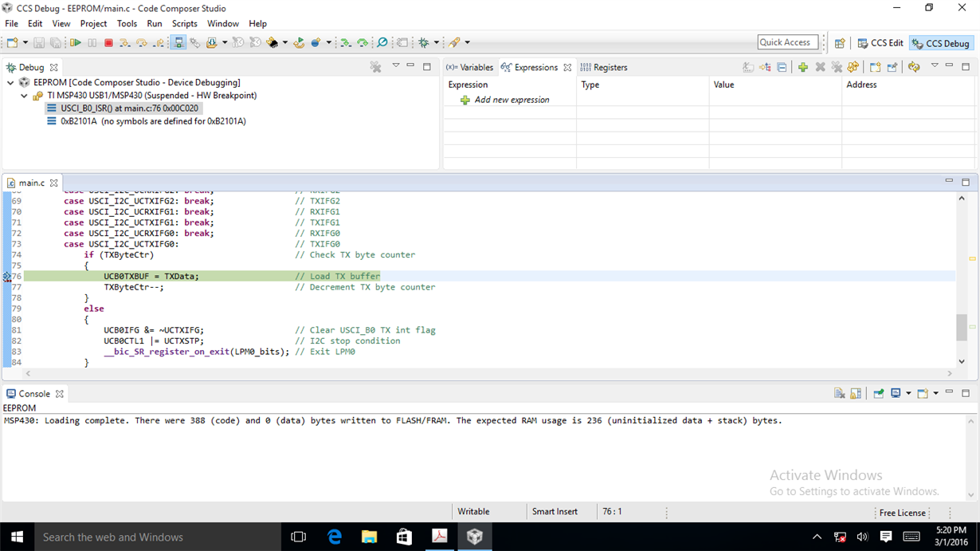This screenshot has height=551, width=980.
Task: Click the Load program toolbar icon
Action: click(x=211, y=42)
